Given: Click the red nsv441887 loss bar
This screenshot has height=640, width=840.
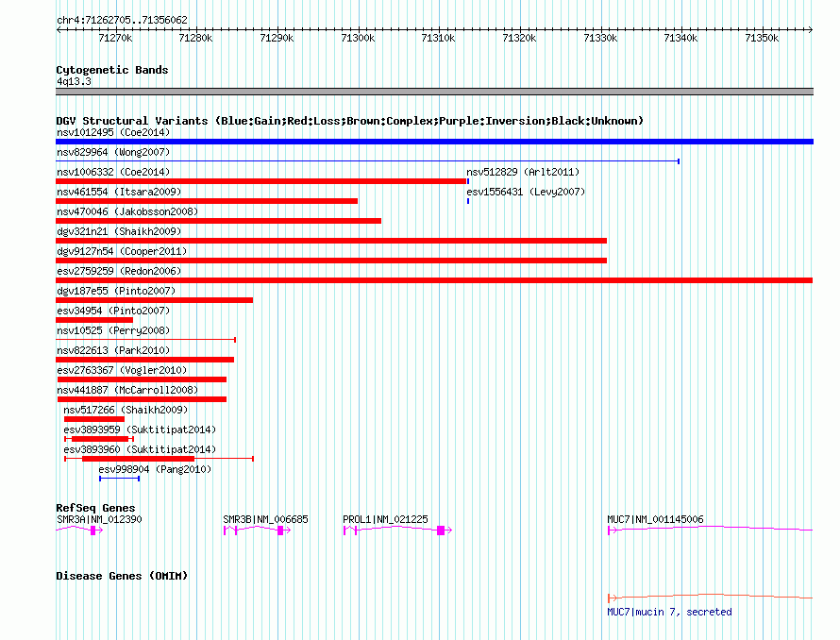Looking at the screenshot, I should 142,399.
